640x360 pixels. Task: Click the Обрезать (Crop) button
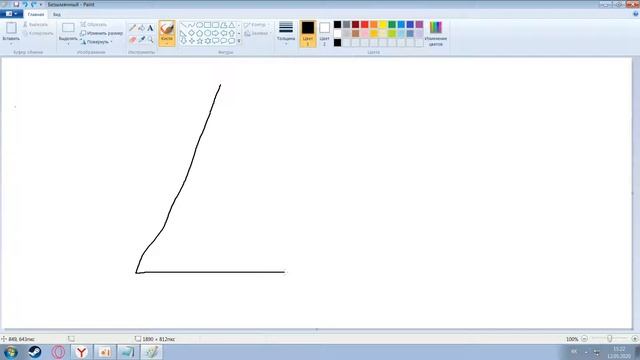[94, 24]
